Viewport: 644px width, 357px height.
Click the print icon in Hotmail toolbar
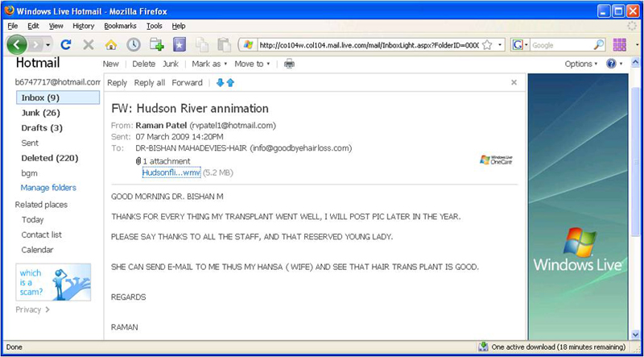click(289, 64)
